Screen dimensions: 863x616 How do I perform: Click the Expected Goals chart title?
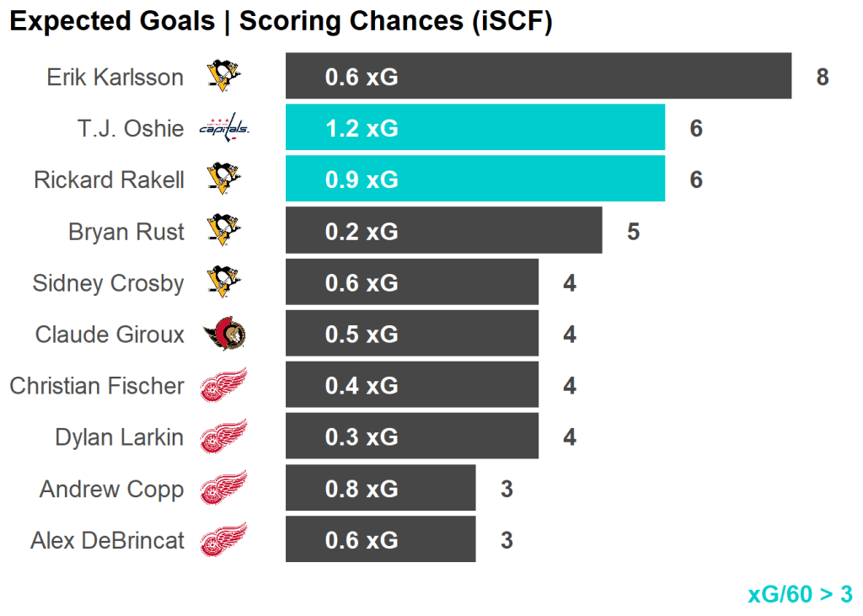[x=281, y=22]
